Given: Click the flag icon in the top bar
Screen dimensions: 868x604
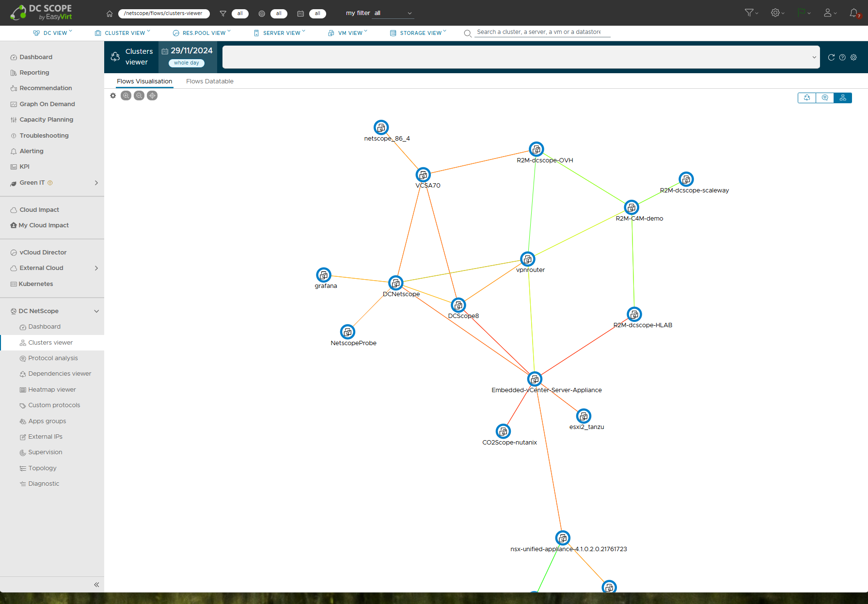Looking at the screenshot, I should pyautogui.click(x=802, y=13).
